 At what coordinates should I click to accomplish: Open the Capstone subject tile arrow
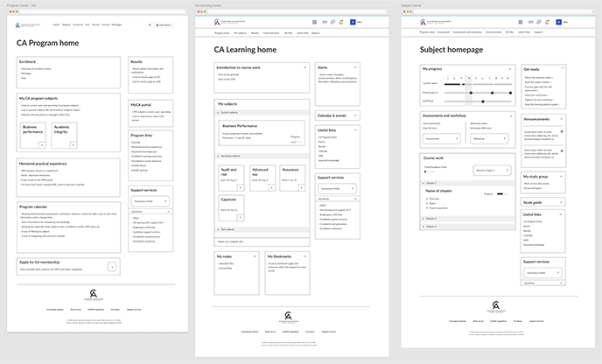(x=240, y=217)
